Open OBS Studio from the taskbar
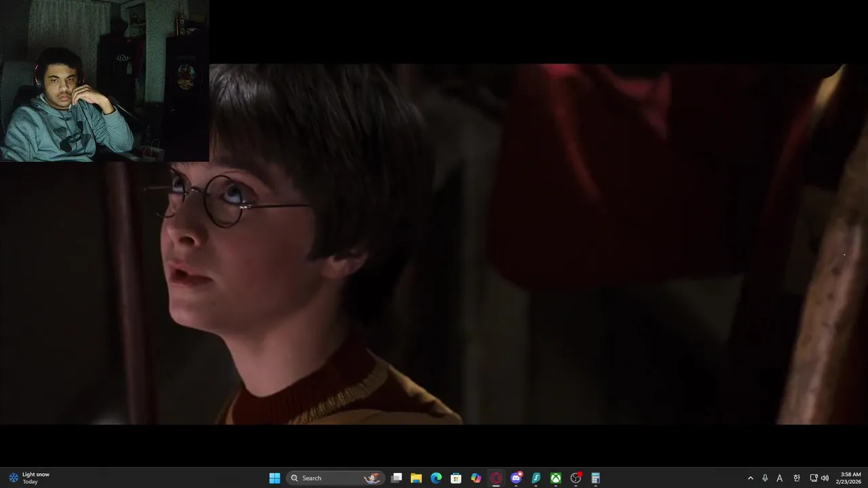 tap(576, 478)
